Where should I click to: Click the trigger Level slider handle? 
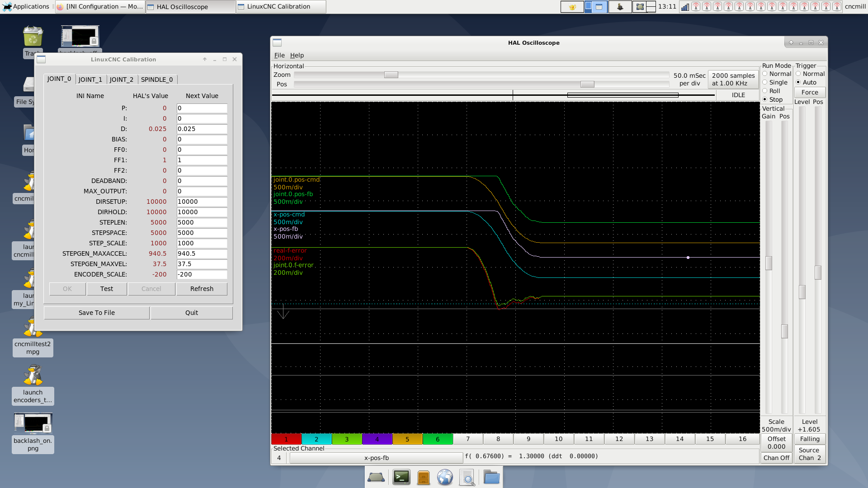pyautogui.click(x=802, y=292)
